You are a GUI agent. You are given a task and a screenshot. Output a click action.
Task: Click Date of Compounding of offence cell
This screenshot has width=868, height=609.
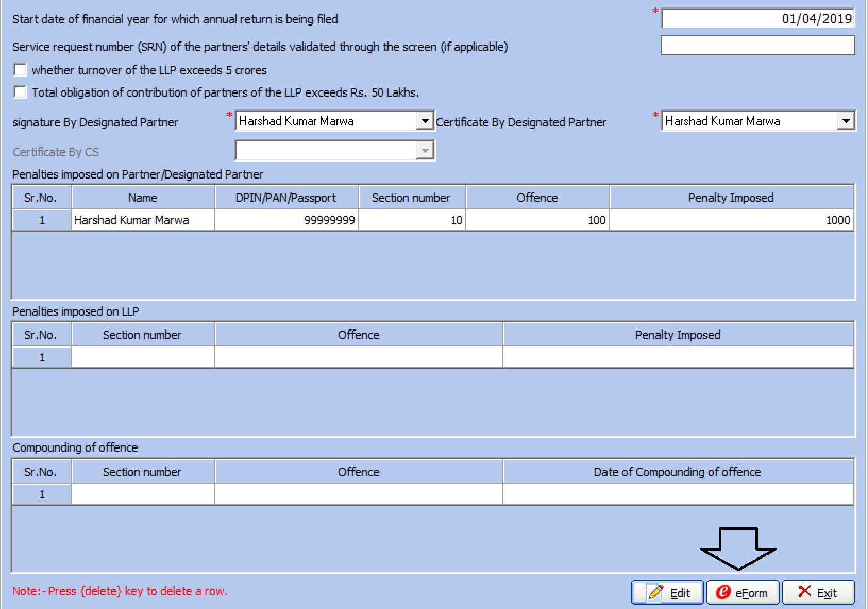678,494
